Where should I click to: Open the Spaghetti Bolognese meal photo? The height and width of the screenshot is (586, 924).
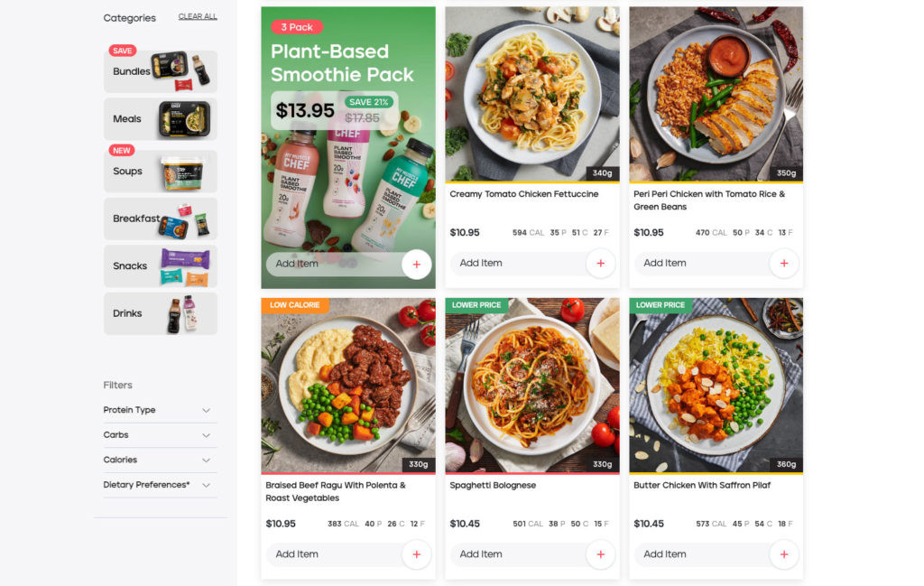(x=532, y=385)
